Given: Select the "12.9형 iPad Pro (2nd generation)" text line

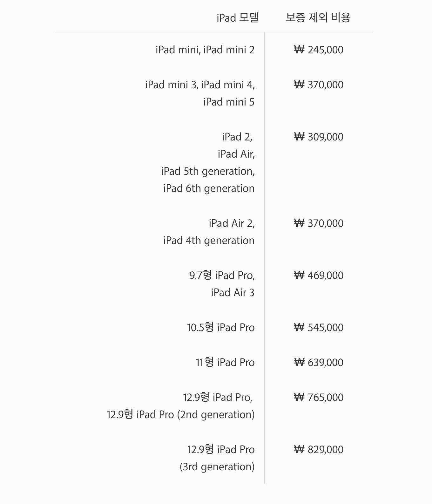Looking at the screenshot, I should [180, 415].
